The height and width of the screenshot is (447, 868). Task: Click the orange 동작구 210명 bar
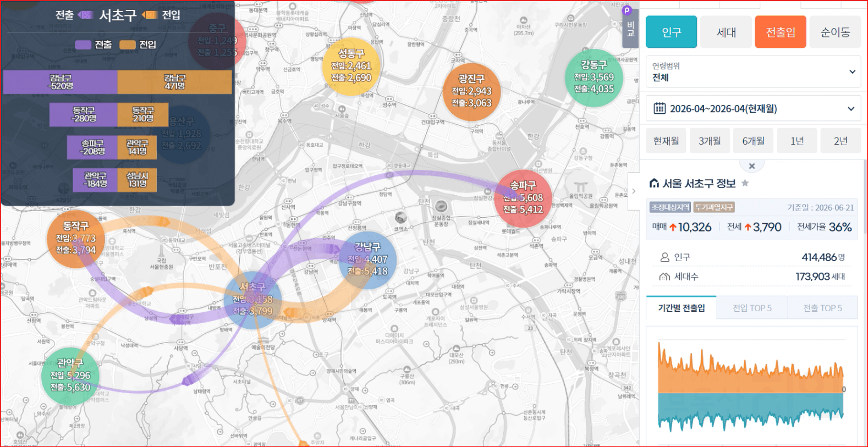(143, 115)
